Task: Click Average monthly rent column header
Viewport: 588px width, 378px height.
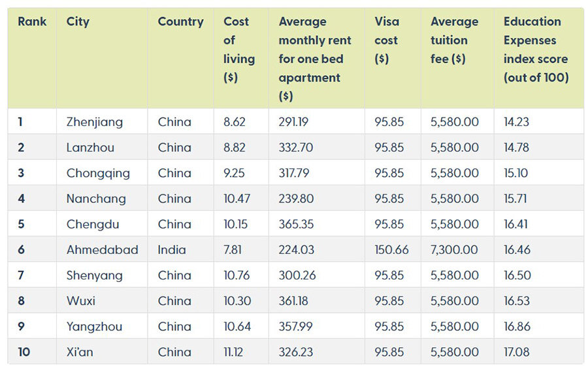Action: (315, 59)
